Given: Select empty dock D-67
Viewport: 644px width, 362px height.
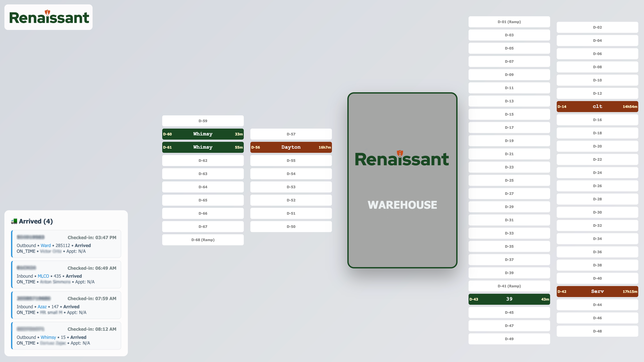Looking at the screenshot, I should (203, 227).
